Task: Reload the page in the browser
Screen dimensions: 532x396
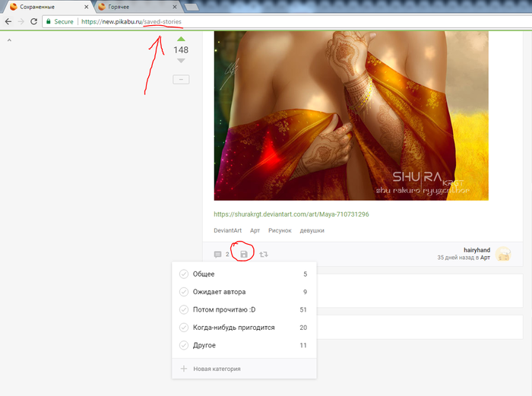Action: (33, 21)
